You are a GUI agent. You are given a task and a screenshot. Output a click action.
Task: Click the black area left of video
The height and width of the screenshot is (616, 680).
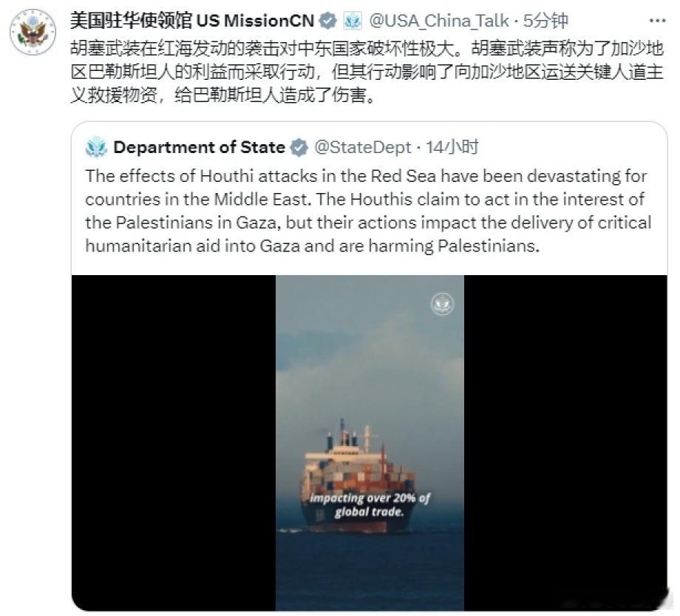point(174,442)
